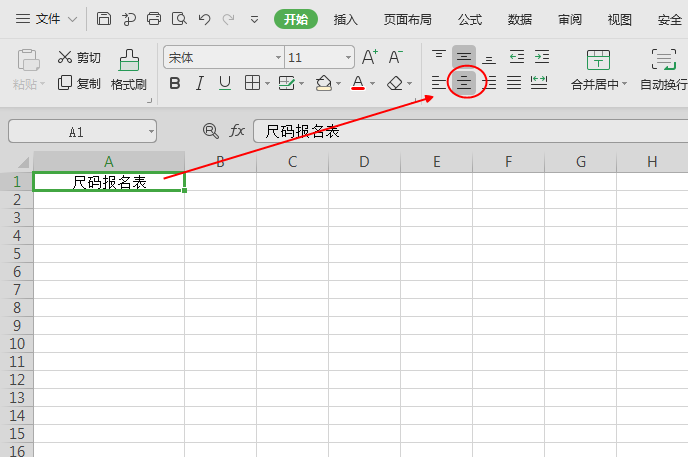Click the 自动换行 wrap text button
Screen dimensions: 688x457
tap(663, 69)
